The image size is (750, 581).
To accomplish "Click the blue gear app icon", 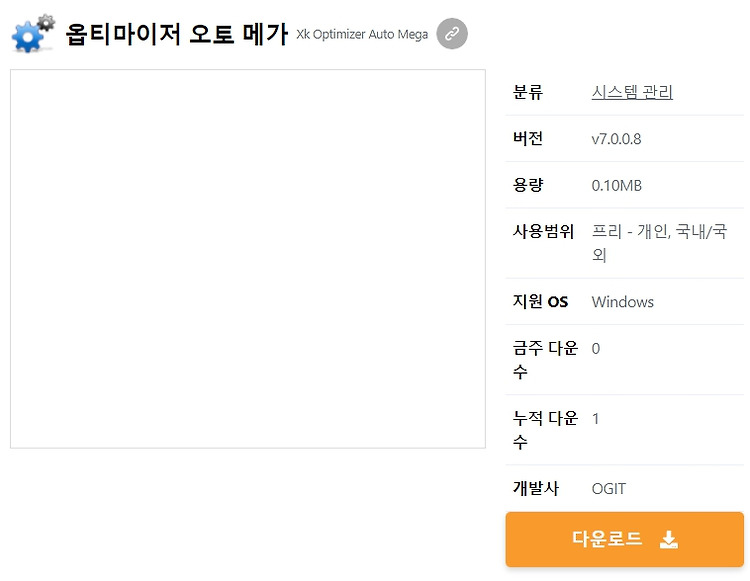I will point(33,33).
